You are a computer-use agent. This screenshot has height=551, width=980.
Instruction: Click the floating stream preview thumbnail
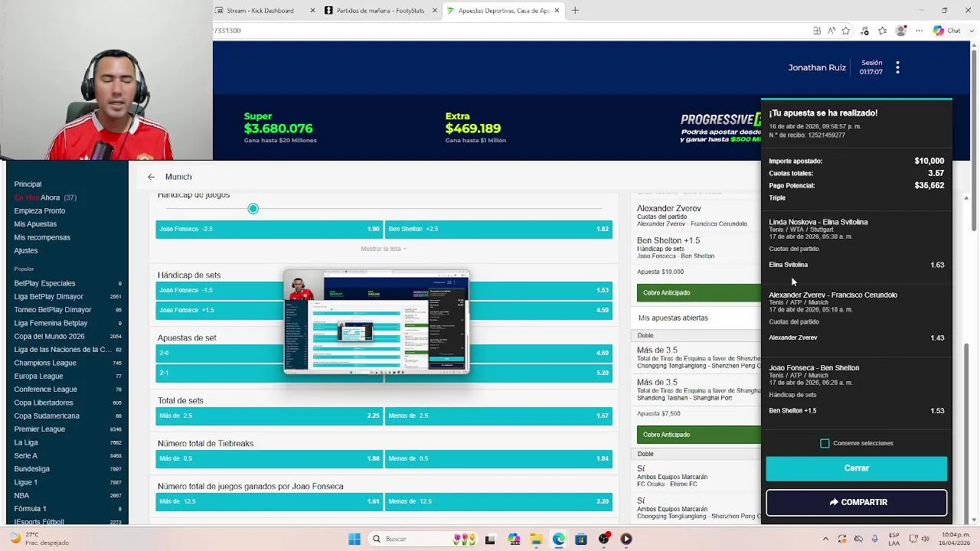[x=376, y=321]
